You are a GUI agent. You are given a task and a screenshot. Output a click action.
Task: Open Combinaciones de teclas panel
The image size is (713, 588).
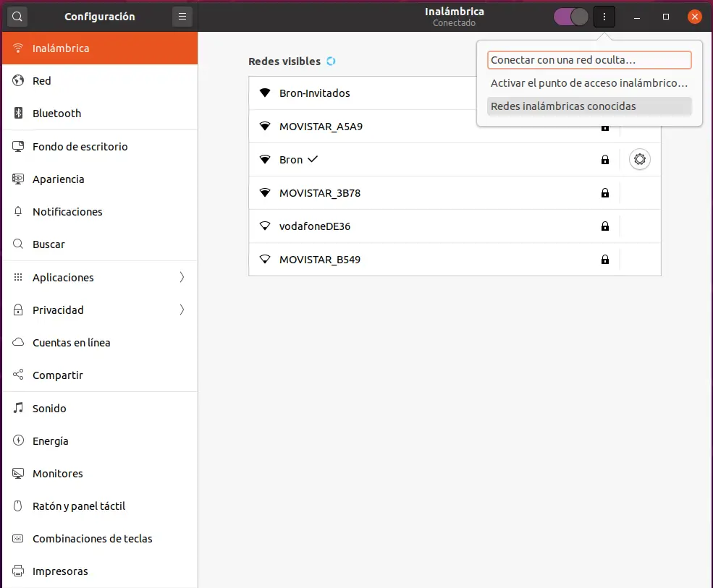point(100,539)
